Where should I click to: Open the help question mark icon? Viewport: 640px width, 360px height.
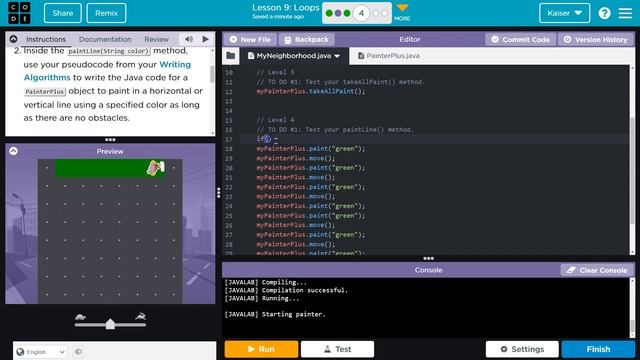pyautogui.click(x=604, y=13)
